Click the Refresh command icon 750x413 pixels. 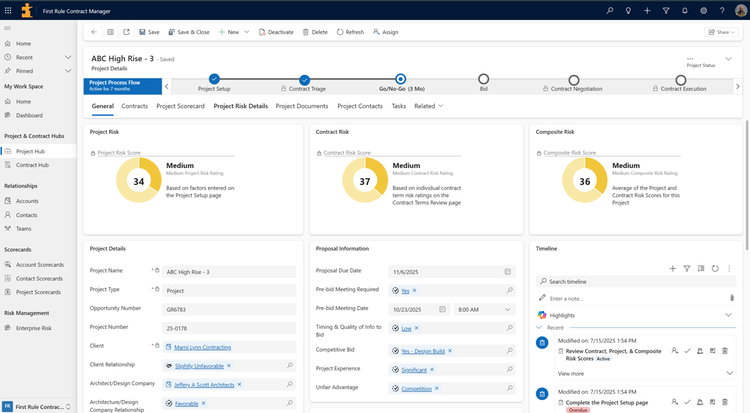point(340,32)
